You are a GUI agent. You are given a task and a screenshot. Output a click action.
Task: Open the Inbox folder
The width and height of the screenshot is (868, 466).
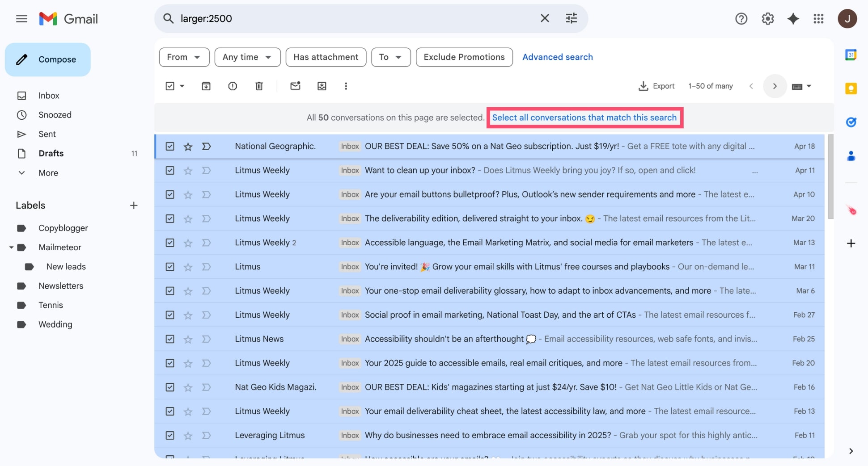[x=49, y=96]
